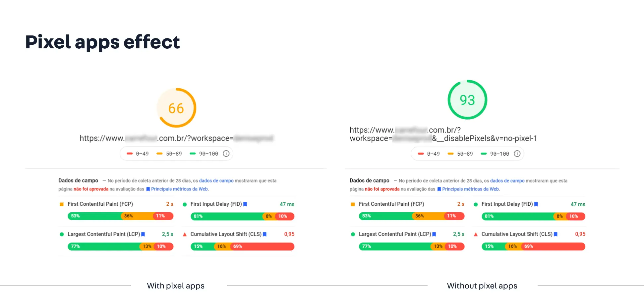Click the 'With pixel apps' label
The width and height of the screenshot is (644, 308).
coord(176,286)
